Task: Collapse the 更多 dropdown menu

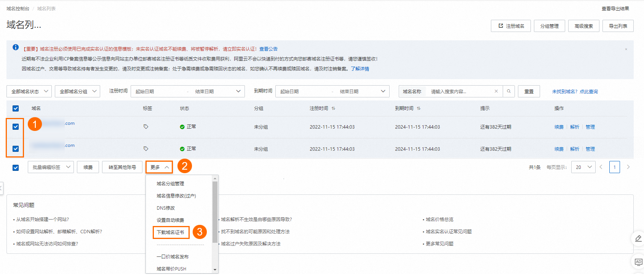Action: (x=159, y=167)
